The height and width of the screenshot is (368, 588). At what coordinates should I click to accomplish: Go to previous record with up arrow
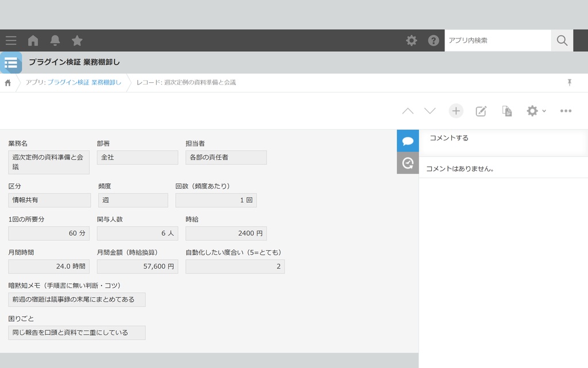[x=408, y=111]
